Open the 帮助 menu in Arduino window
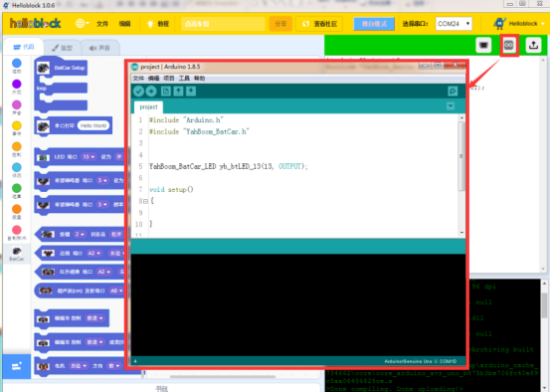This screenshot has width=551, height=392. pyautogui.click(x=199, y=78)
